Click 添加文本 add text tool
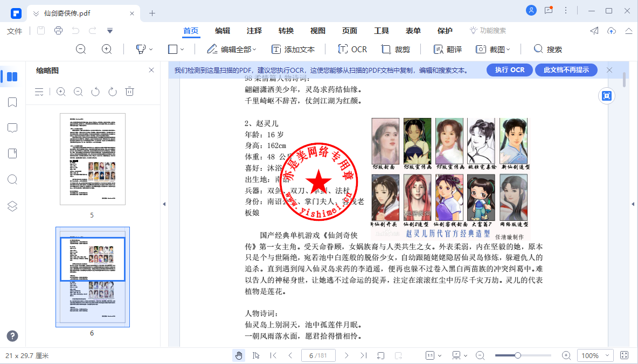 tap(293, 49)
